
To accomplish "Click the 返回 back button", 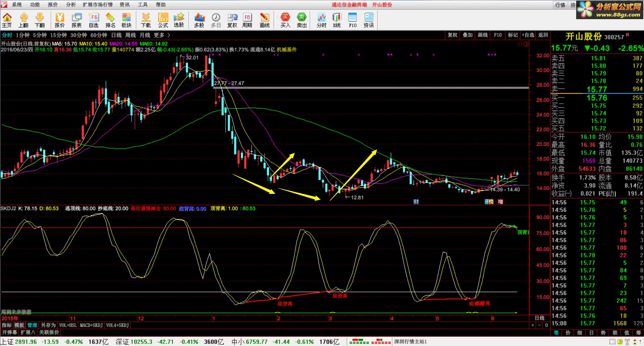I will pyautogui.click(x=543, y=35).
